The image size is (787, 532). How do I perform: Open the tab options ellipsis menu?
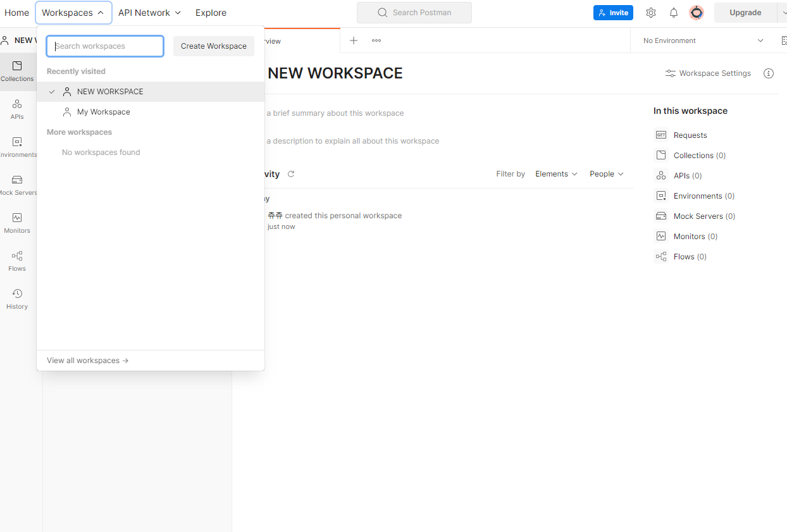click(376, 40)
